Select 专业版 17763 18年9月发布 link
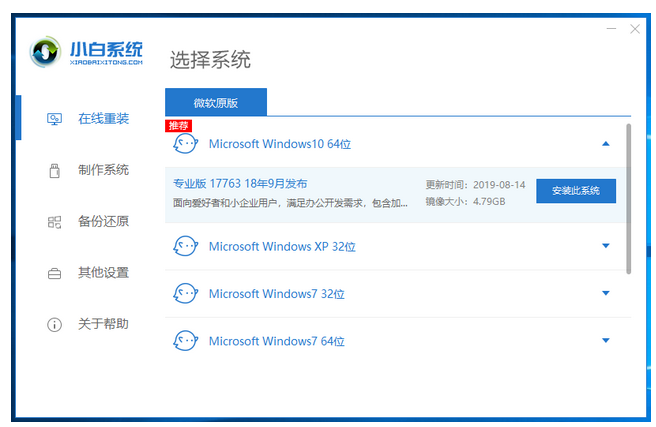 [x=240, y=184]
